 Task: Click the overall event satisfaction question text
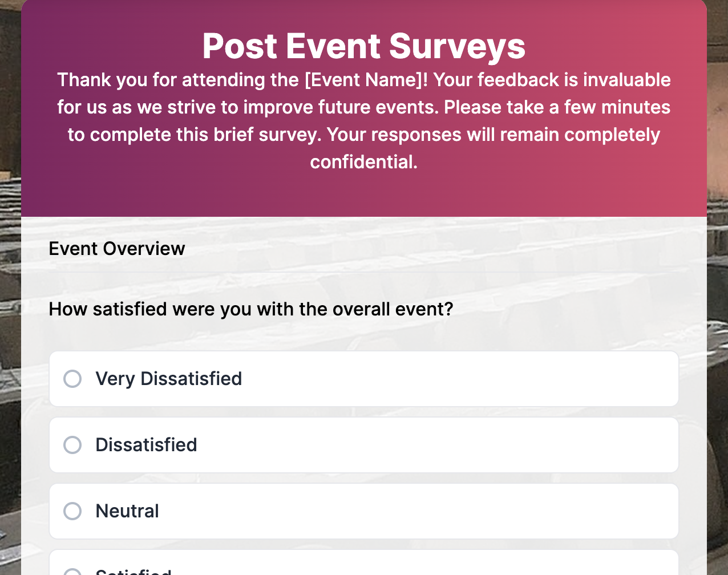pyautogui.click(x=250, y=309)
